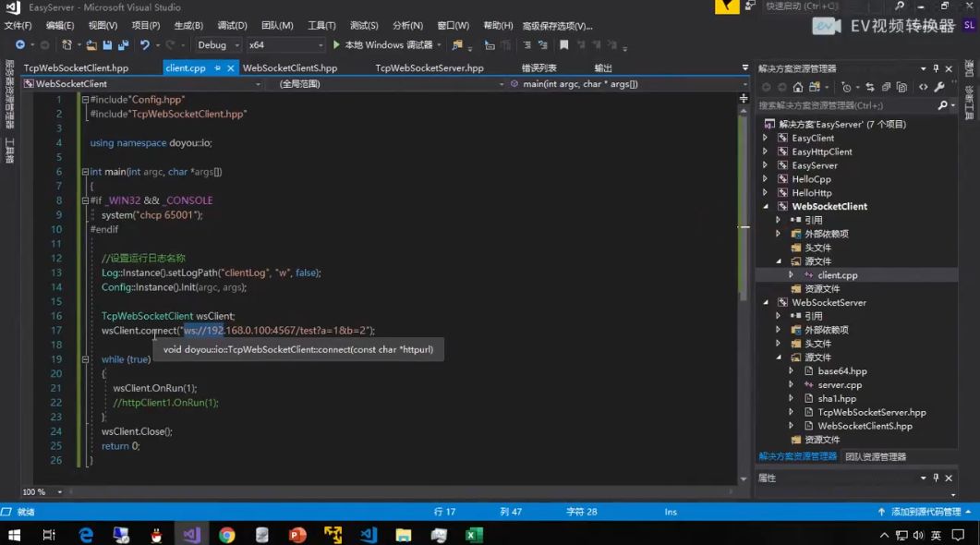Open the Debug configuration dropdown
The width and height of the screenshot is (980, 545).
214,44
